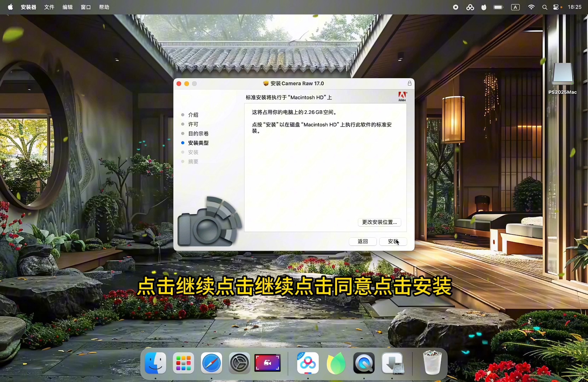Open the Wi-Fi menu bar icon
The image size is (588, 382).
point(531,7)
